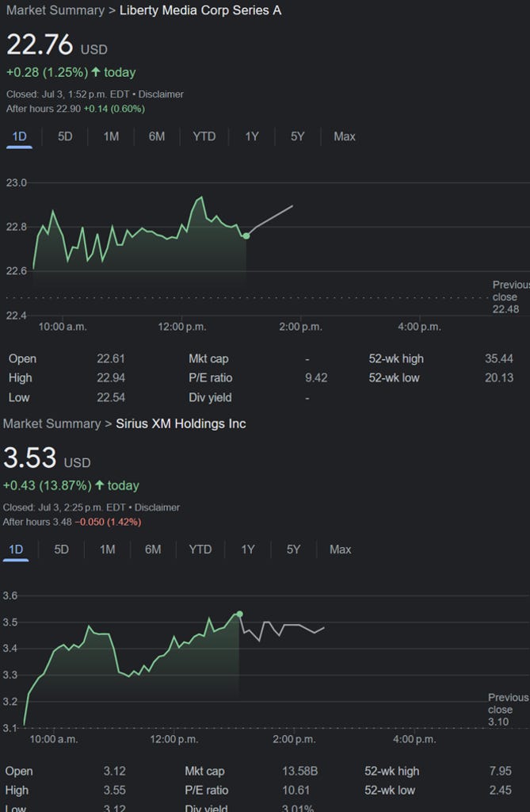This screenshot has width=530, height=812.
Task: Click Liberty Media Low value 22.54
Action: (111, 398)
